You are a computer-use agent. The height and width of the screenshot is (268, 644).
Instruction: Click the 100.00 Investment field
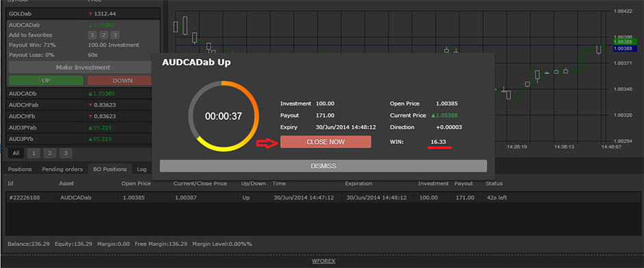click(x=113, y=45)
